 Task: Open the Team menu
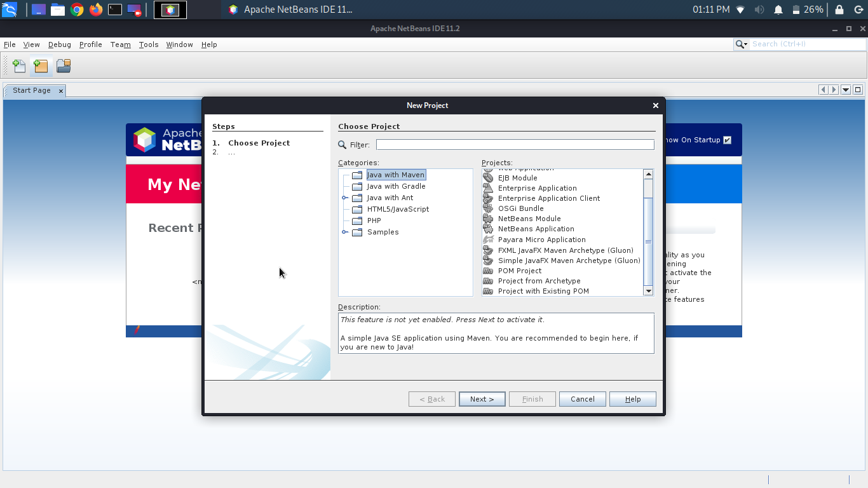(120, 44)
